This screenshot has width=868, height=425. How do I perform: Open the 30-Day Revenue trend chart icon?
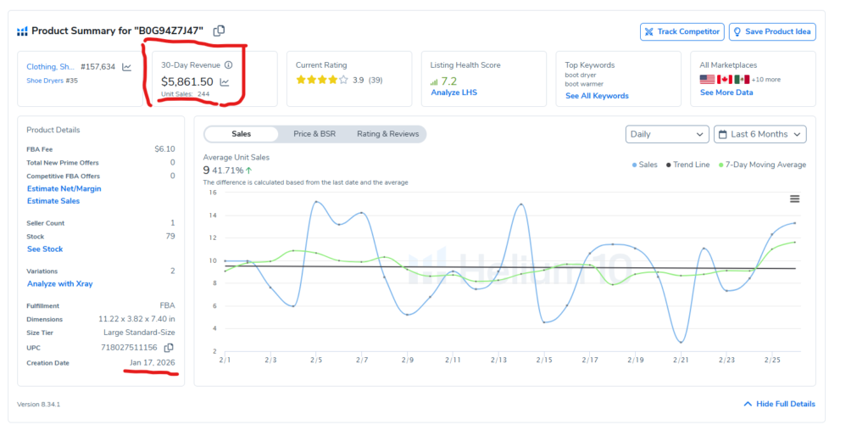pyautogui.click(x=225, y=82)
